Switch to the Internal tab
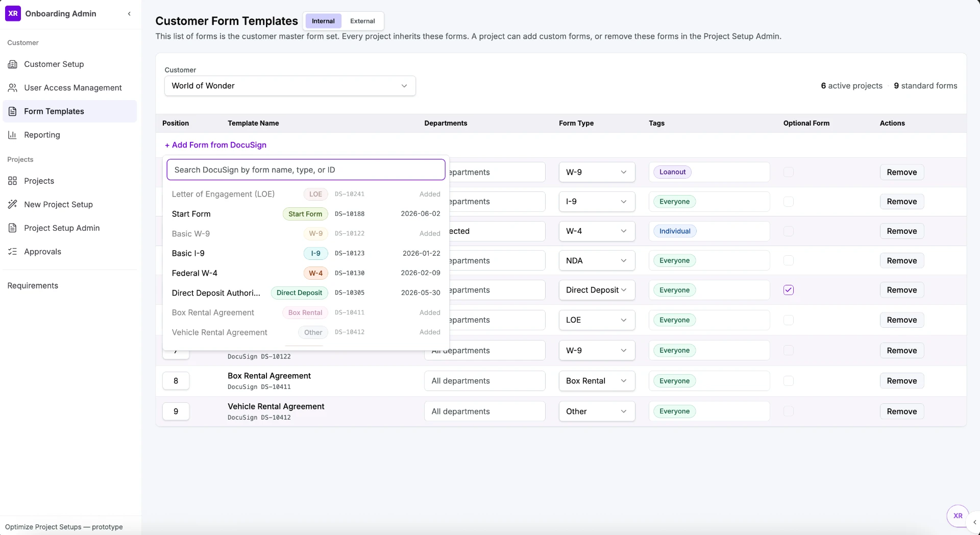980x535 pixels. click(x=323, y=21)
